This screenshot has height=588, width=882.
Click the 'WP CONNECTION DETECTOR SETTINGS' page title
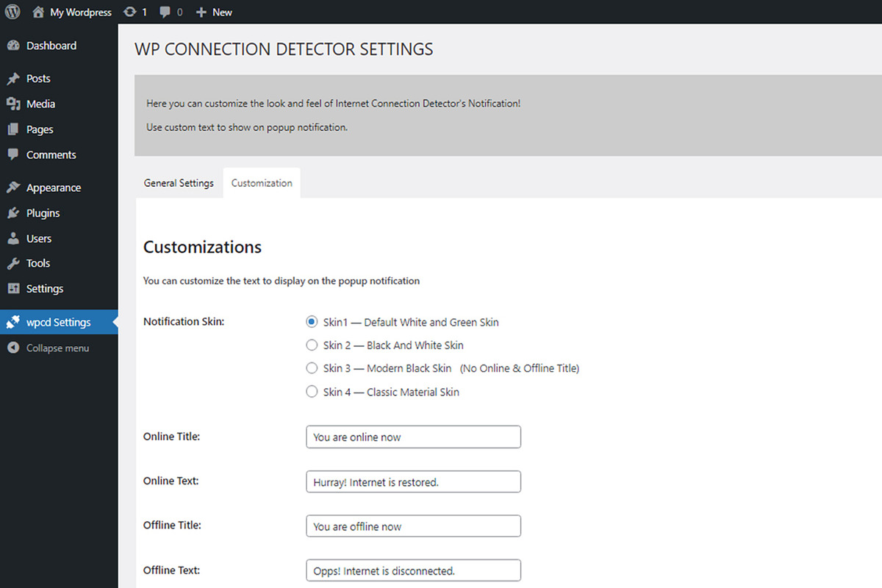tap(284, 49)
